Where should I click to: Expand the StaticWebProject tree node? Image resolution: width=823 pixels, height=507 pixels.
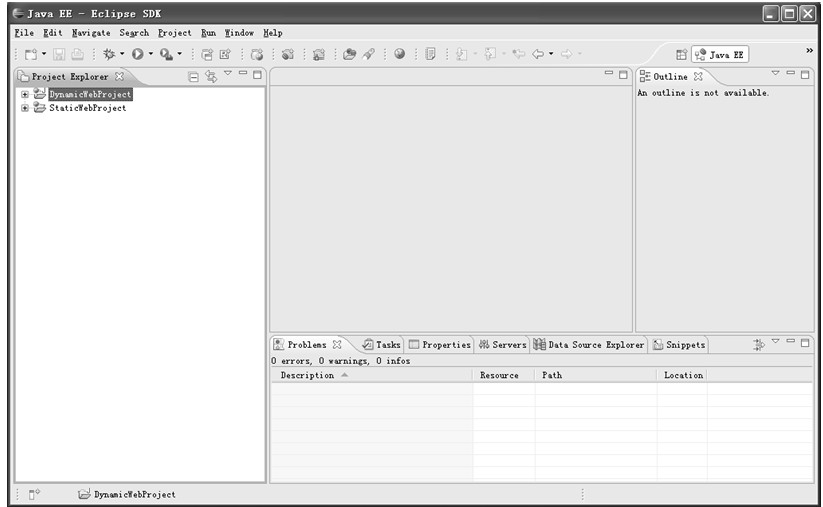pos(25,108)
